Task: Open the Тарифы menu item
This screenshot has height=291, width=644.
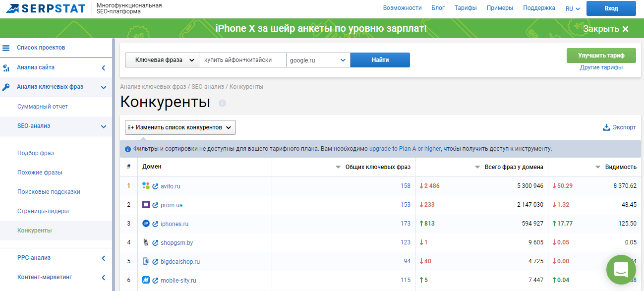Action: coord(466,8)
